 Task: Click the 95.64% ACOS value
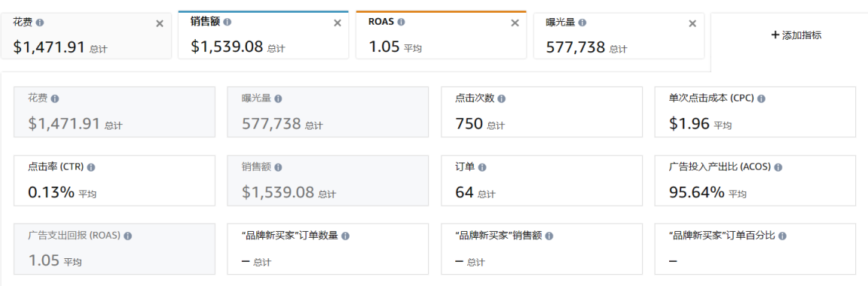(x=696, y=192)
